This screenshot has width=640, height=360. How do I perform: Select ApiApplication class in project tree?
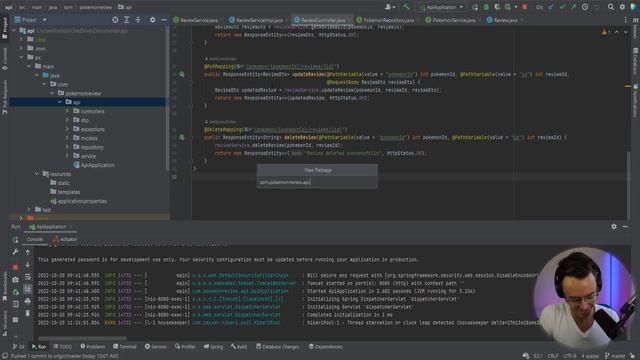click(x=94, y=165)
